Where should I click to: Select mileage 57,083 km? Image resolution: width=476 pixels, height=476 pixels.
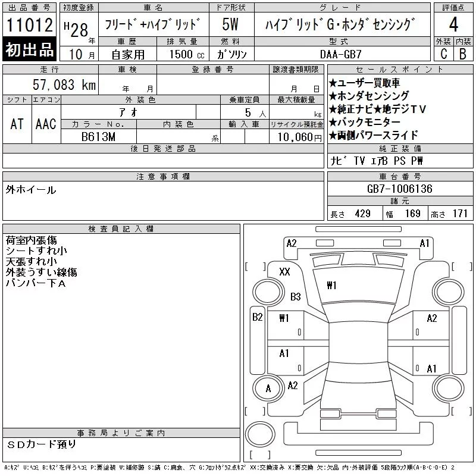point(64,84)
